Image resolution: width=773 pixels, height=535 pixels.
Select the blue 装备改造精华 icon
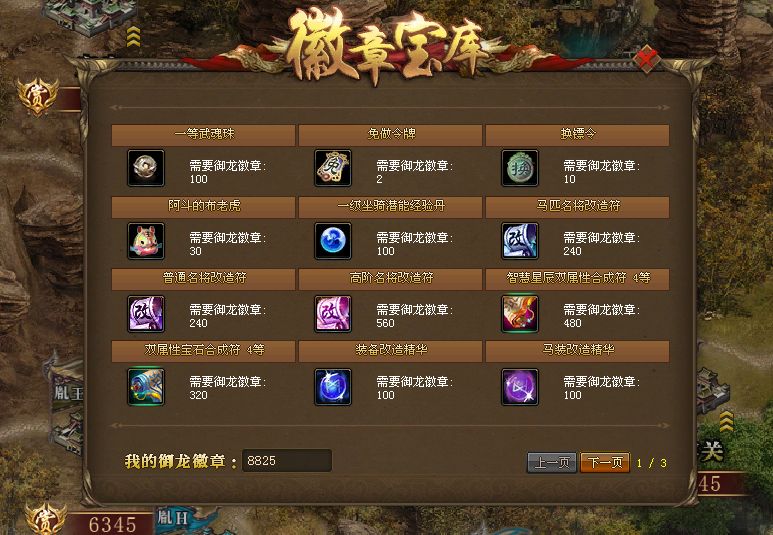(333, 387)
